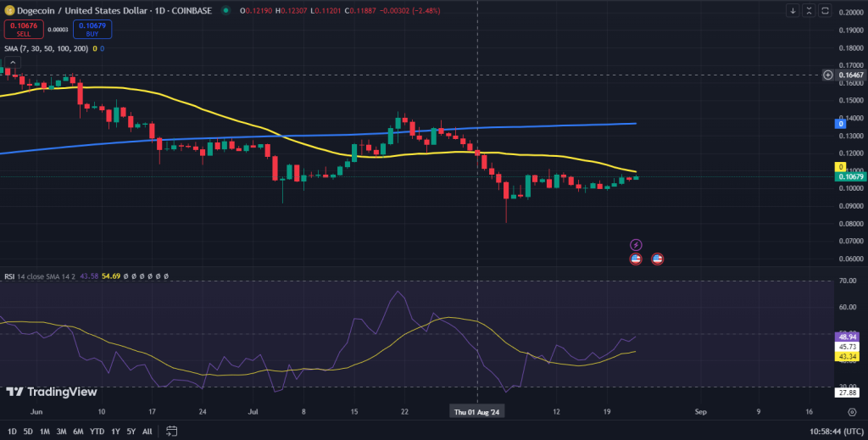
Task: Open chart settings gear icon
Action: click(852, 412)
